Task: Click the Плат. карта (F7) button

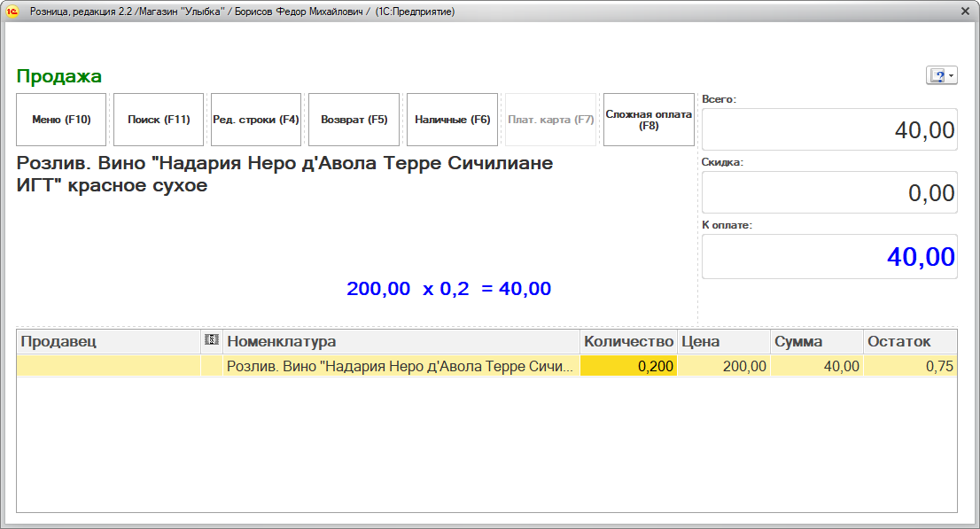Action: pyautogui.click(x=550, y=120)
